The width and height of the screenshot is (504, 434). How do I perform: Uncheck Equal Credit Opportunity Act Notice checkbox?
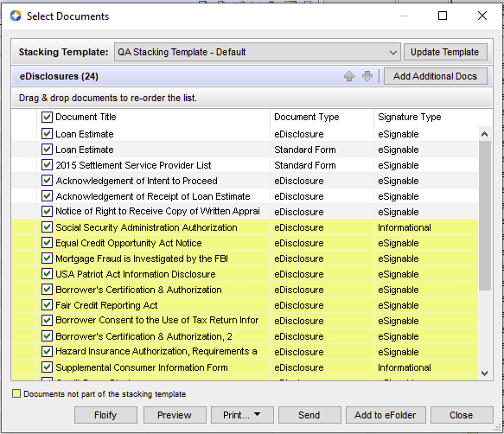point(47,243)
